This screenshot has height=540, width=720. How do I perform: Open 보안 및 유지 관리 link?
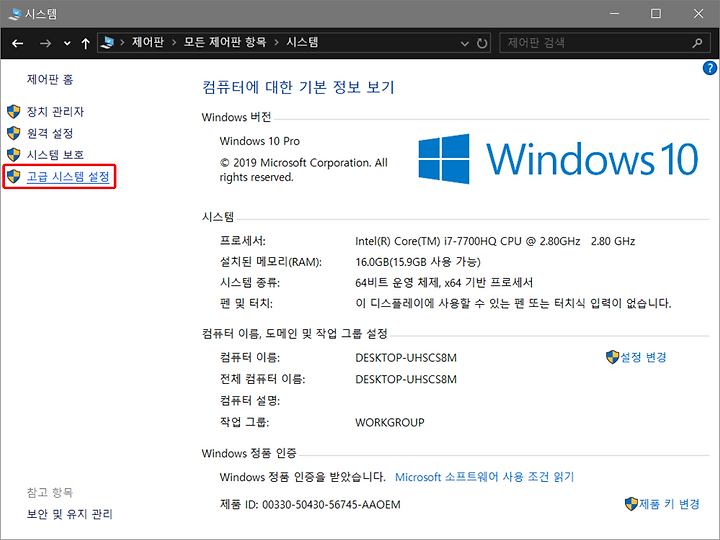pyautogui.click(x=69, y=514)
